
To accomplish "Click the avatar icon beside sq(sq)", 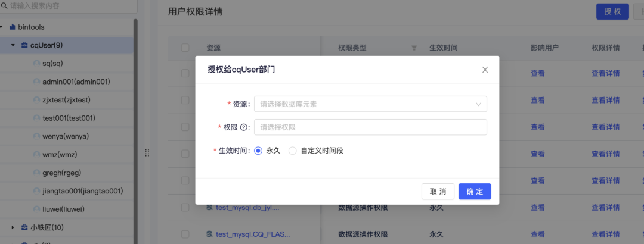I will pos(36,64).
